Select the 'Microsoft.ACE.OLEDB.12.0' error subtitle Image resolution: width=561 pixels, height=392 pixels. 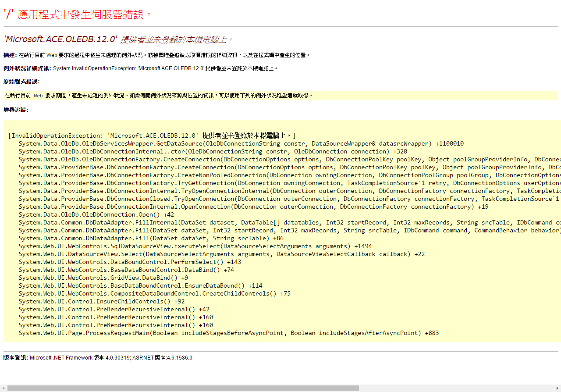(117, 39)
